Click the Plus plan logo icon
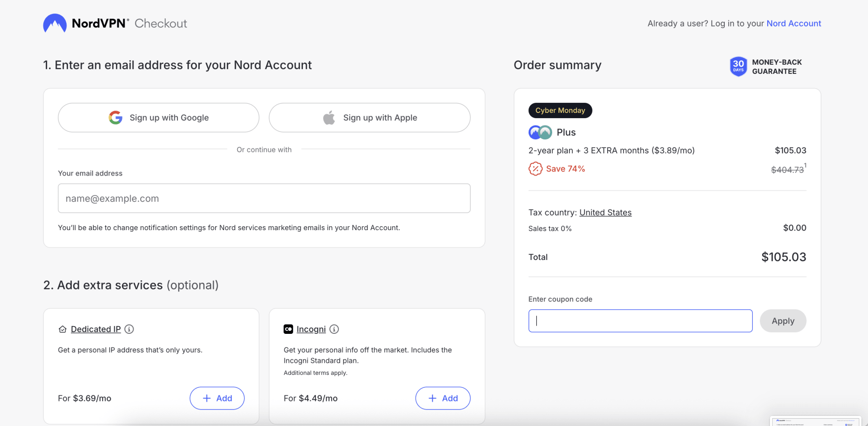868x426 pixels. tap(540, 132)
